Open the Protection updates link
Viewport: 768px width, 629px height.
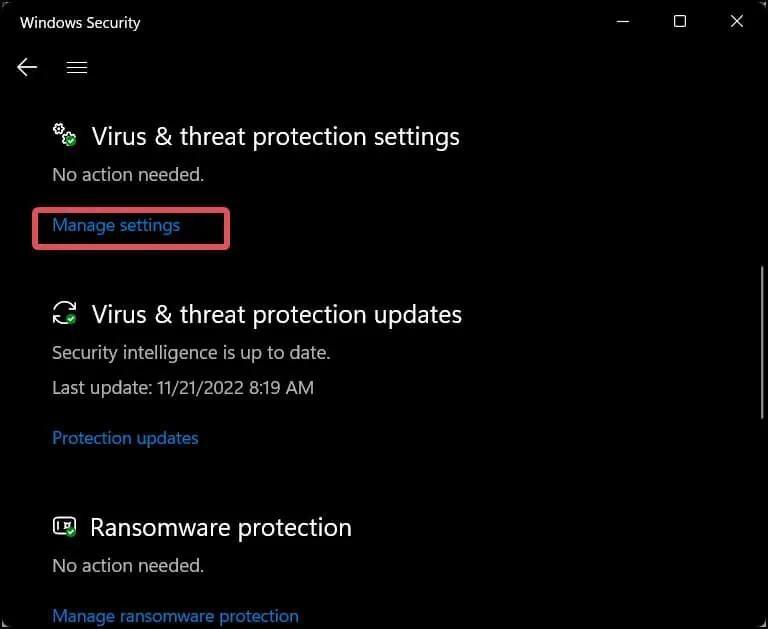coord(125,438)
